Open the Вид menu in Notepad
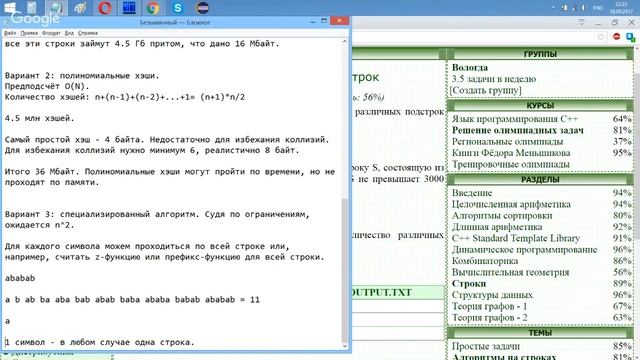 coord(69,33)
